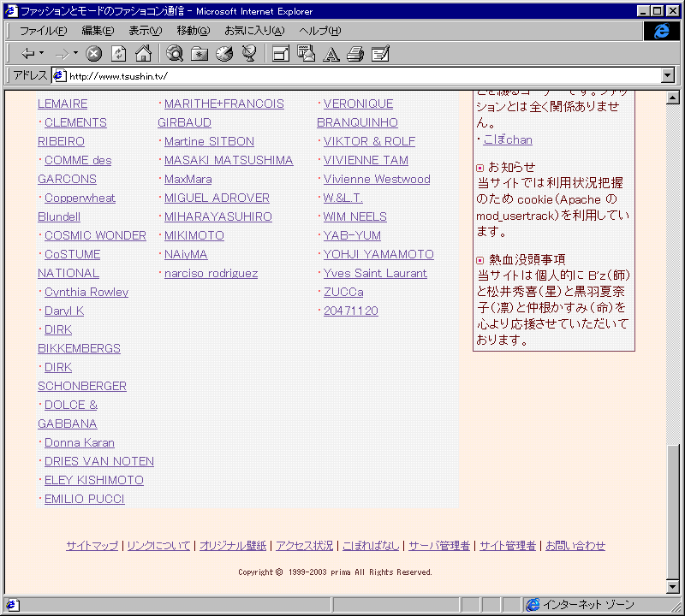Screen dimensions: 685x616
Task: Open the ファイル(F) menu
Action: [x=44, y=31]
